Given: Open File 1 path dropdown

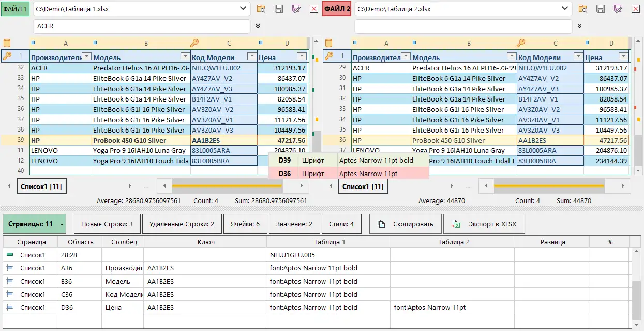Looking at the screenshot, I should coord(244,9).
